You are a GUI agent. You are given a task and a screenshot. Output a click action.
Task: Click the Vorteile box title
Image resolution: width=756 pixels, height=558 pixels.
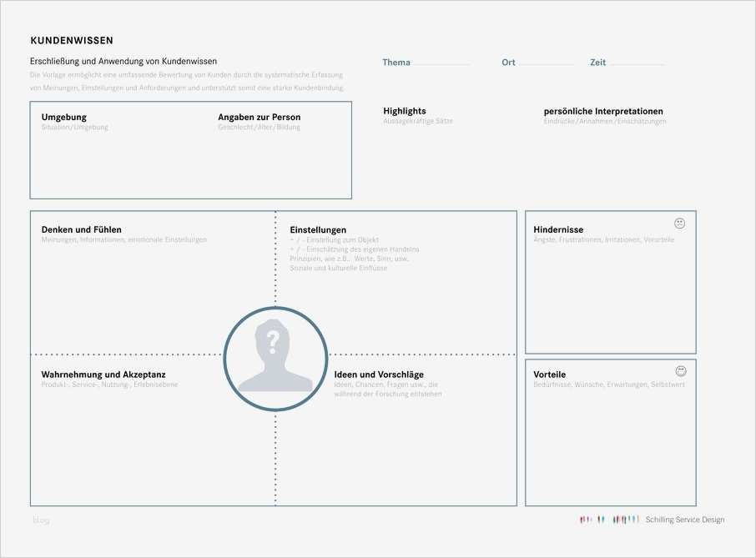pyautogui.click(x=550, y=375)
